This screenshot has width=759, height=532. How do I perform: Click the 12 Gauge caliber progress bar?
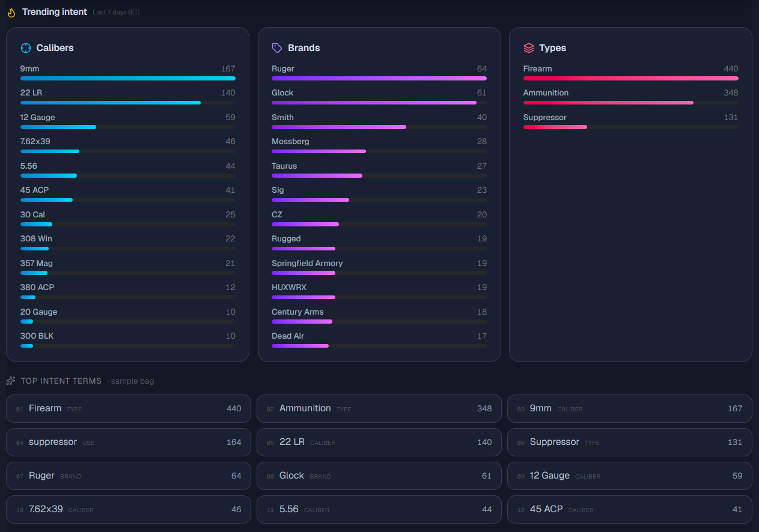click(x=128, y=127)
